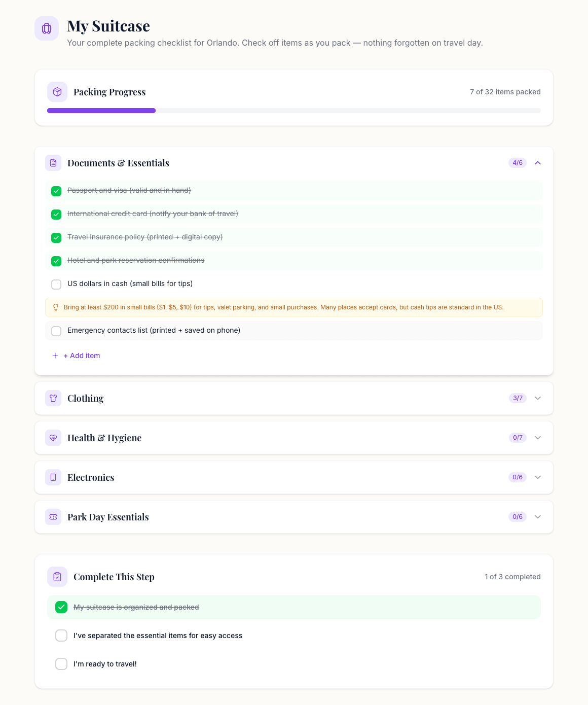
Task: Click the phone icon for Electronics
Action: (53, 477)
